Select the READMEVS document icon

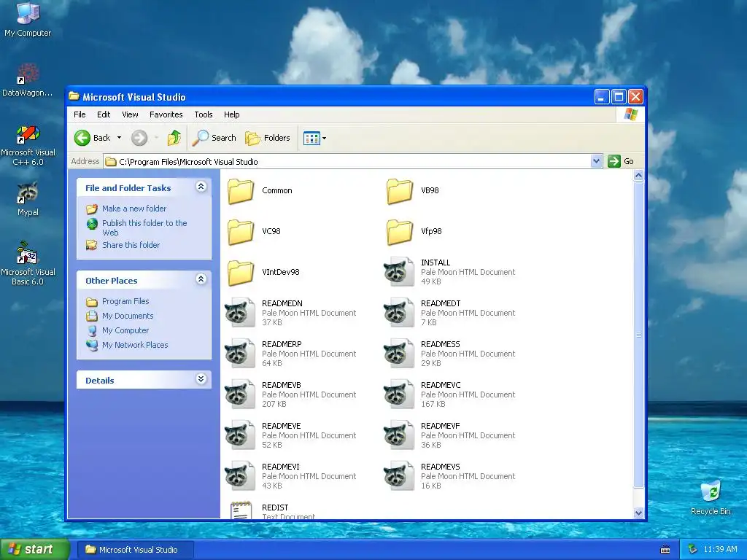pos(399,477)
